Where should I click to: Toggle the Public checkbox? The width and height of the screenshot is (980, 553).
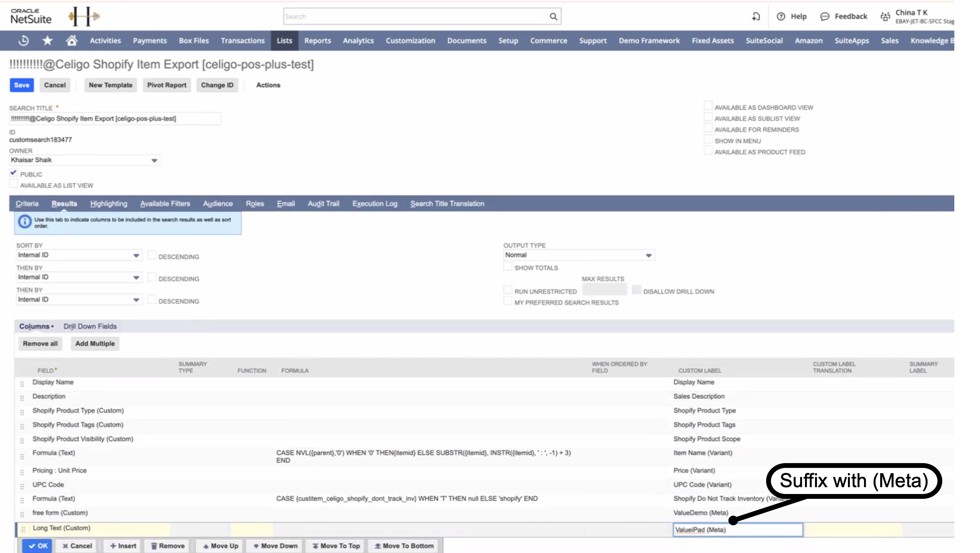click(x=13, y=173)
